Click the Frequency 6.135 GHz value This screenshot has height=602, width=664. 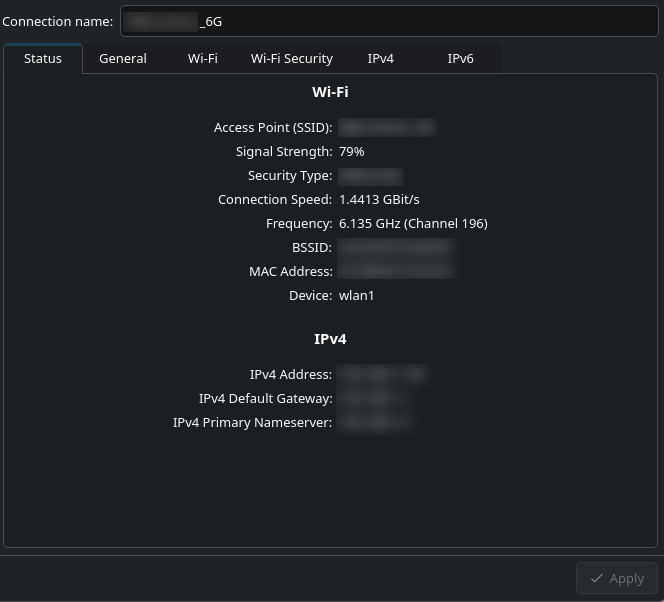413,224
